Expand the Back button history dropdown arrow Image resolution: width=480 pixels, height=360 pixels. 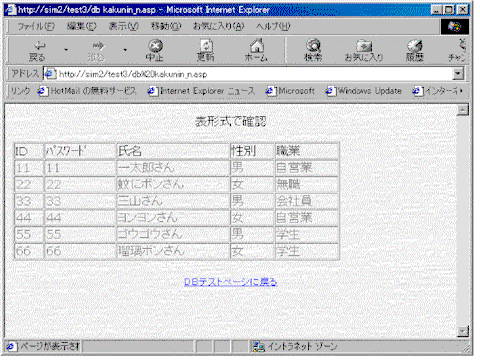click(x=66, y=50)
